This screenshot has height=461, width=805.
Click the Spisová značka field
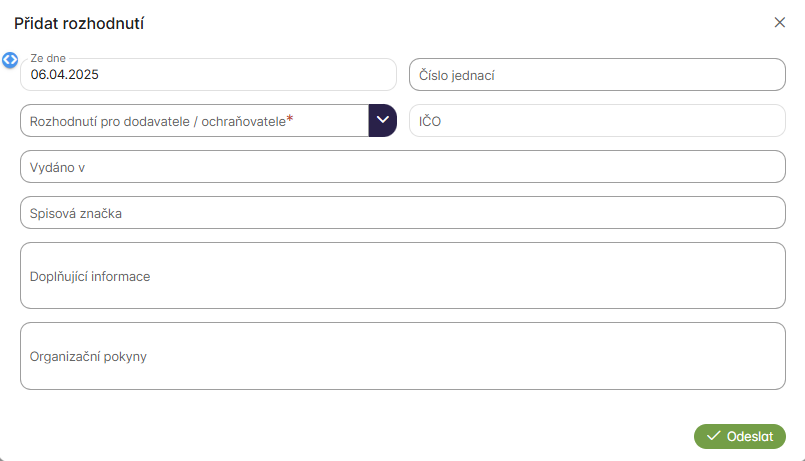point(402,213)
